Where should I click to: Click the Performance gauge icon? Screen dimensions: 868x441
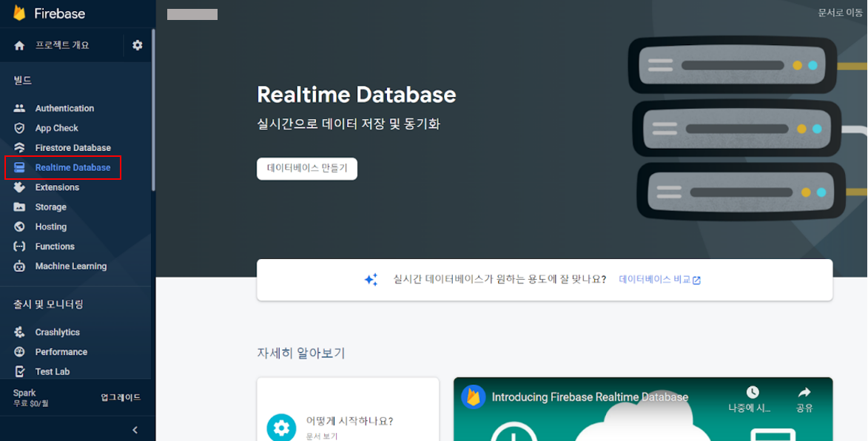tap(19, 352)
